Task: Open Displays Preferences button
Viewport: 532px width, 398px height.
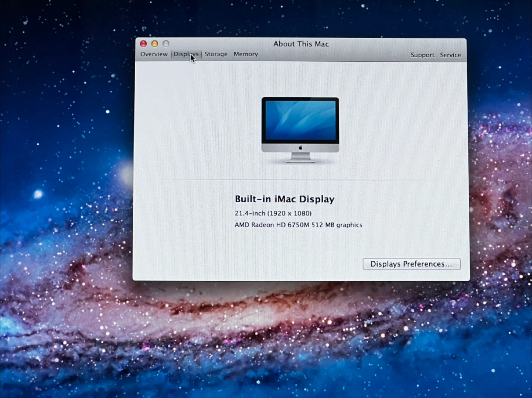Action: coord(412,264)
